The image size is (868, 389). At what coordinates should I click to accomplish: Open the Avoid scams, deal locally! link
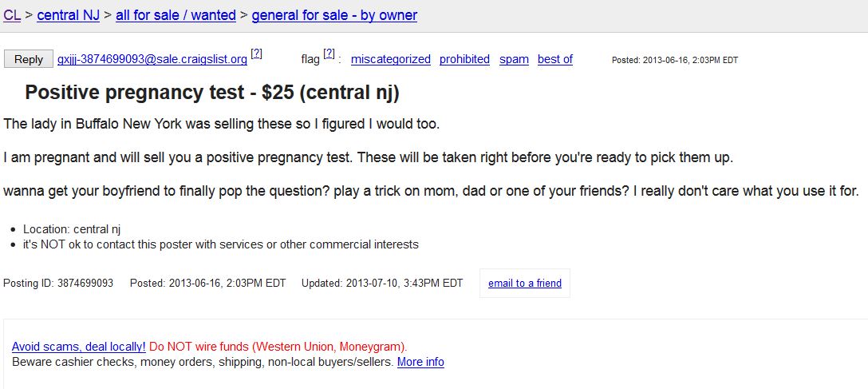click(79, 347)
